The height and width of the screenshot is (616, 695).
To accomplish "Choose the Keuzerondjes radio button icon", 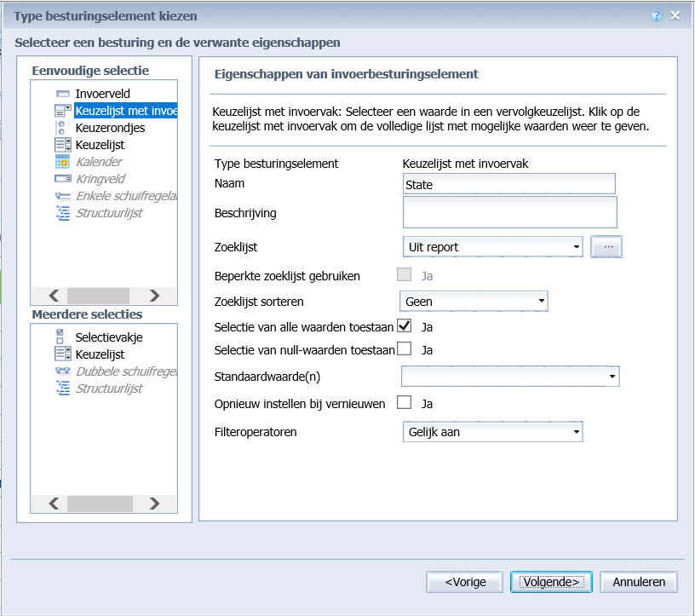I will pos(63,128).
